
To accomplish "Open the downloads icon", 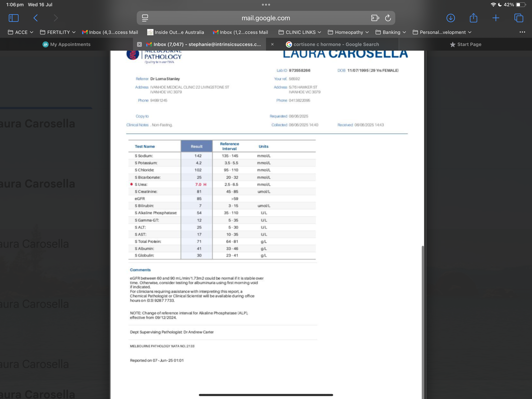I will point(450,18).
